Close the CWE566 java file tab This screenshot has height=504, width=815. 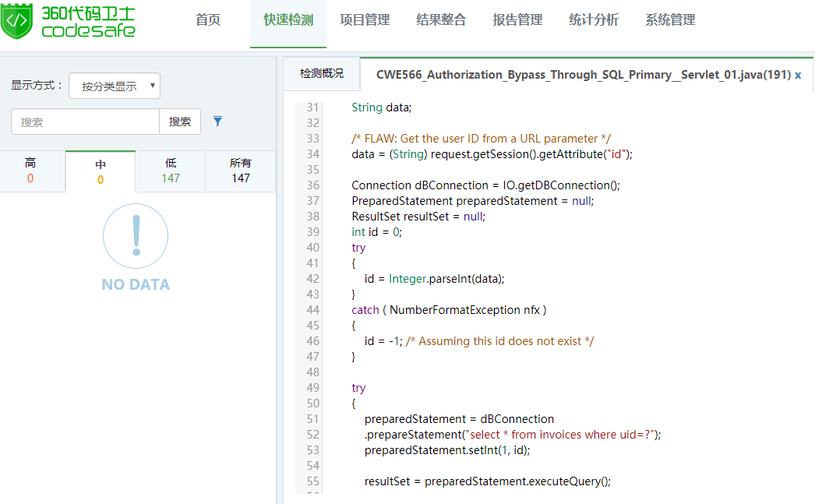798,75
